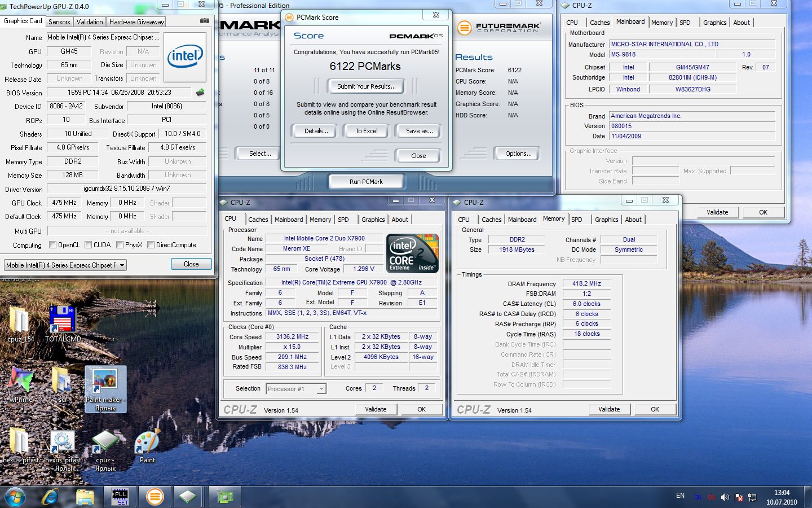Open Windows Explorer from the taskbar
Viewport: 812px width, 508px height.
coord(85,497)
